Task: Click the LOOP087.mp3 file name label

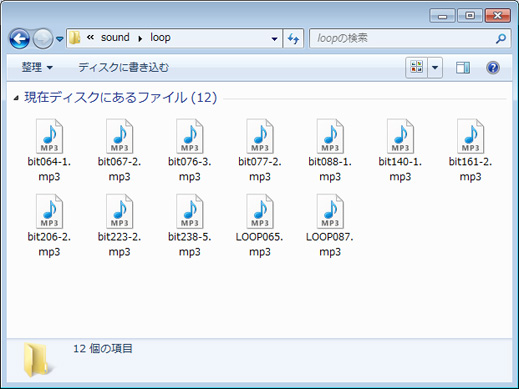Action: coord(330,244)
